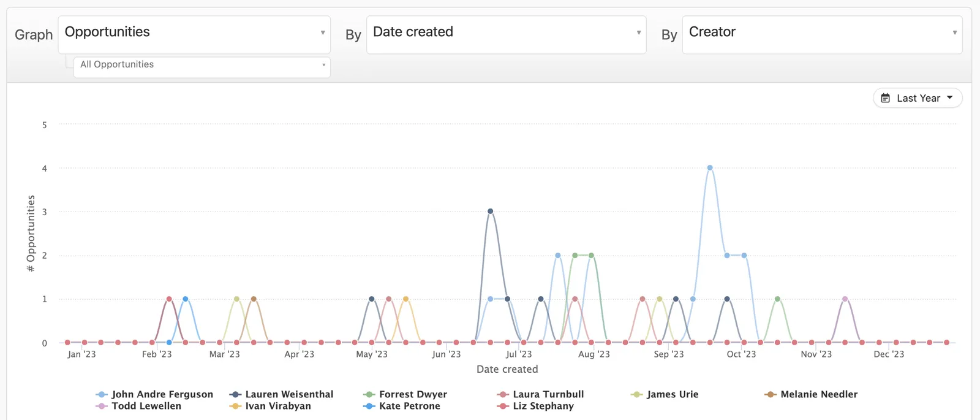Click the dark blue data point at value 3
Screen dimensions: 980x420
(490, 212)
